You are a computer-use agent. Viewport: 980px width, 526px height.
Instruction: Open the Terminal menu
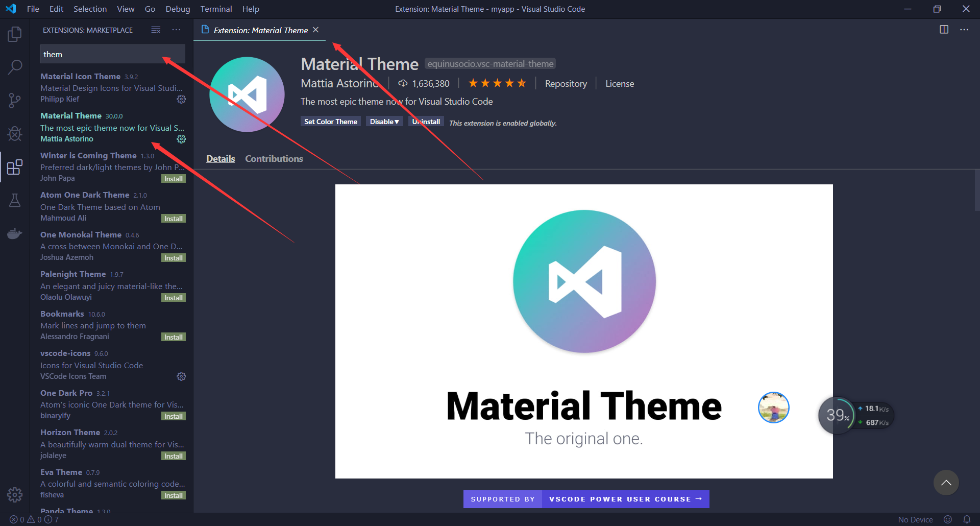215,9
